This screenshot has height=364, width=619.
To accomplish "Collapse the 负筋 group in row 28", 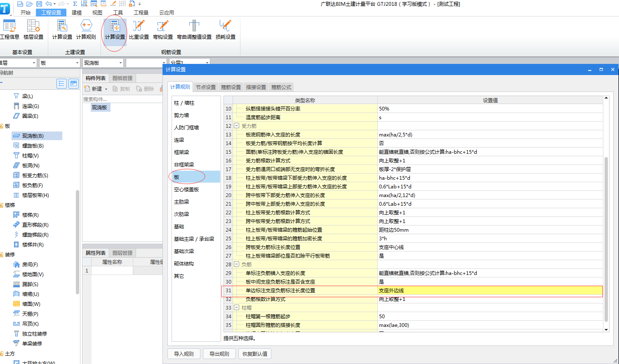I will 237,264.
